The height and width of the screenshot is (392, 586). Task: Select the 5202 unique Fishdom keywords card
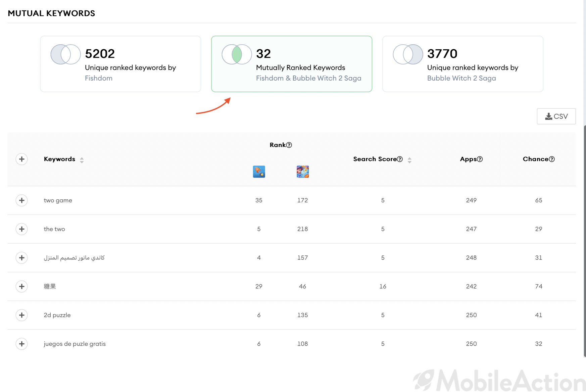pyautogui.click(x=120, y=64)
